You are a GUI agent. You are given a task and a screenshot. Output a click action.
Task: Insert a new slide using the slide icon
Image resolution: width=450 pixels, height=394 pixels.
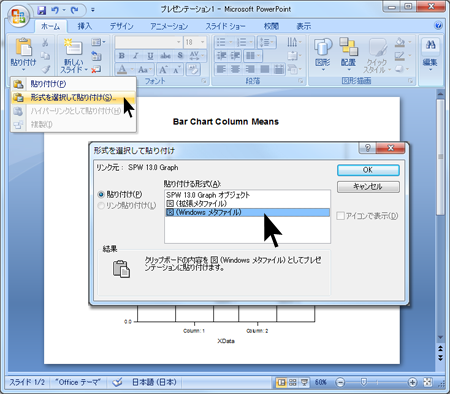coord(73,47)
